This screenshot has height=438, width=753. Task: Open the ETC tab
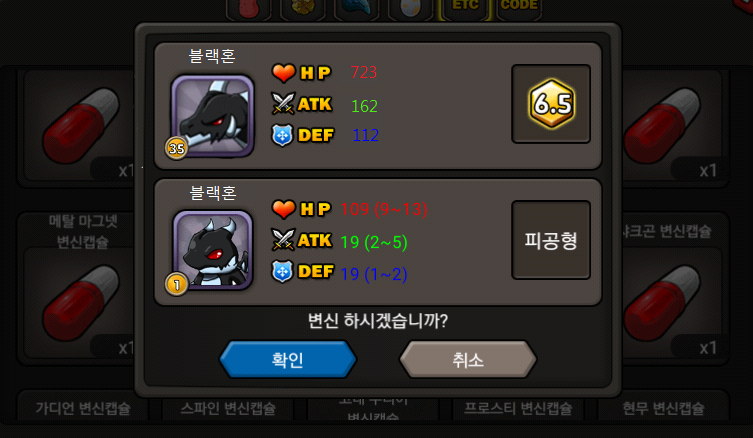coord(464,8)
